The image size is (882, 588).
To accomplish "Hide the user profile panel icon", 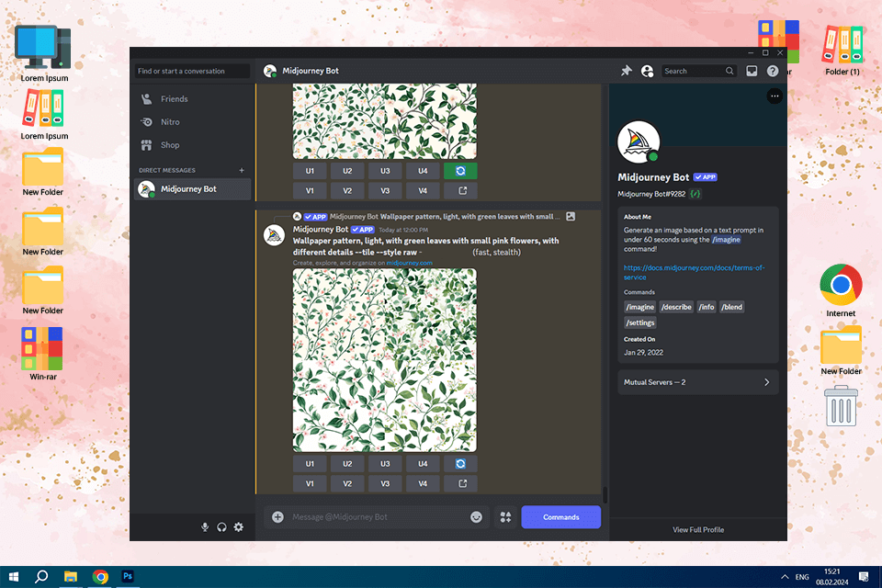I will point(648,71).
